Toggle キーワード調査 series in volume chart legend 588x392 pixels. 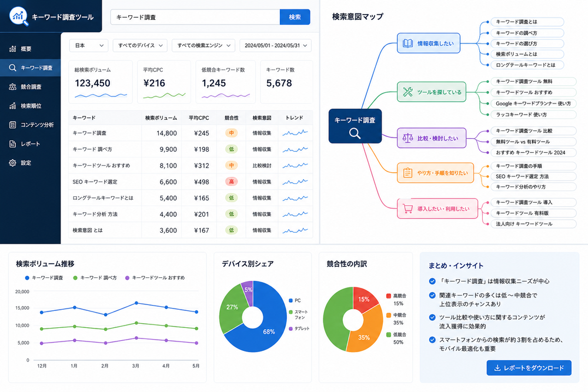(x=44, y=278)
